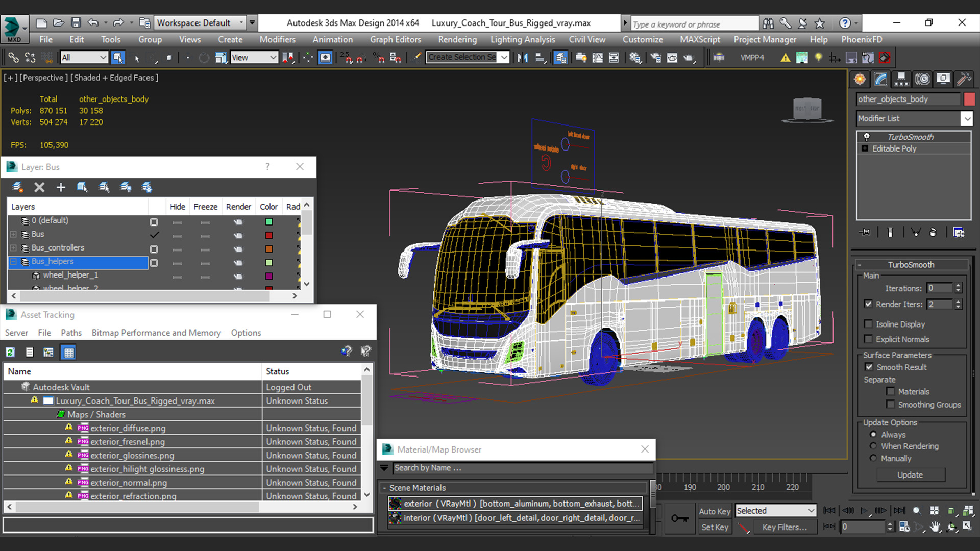Click the create new layer plus icon
980x551 pixels.
click(x=61, y=187)
